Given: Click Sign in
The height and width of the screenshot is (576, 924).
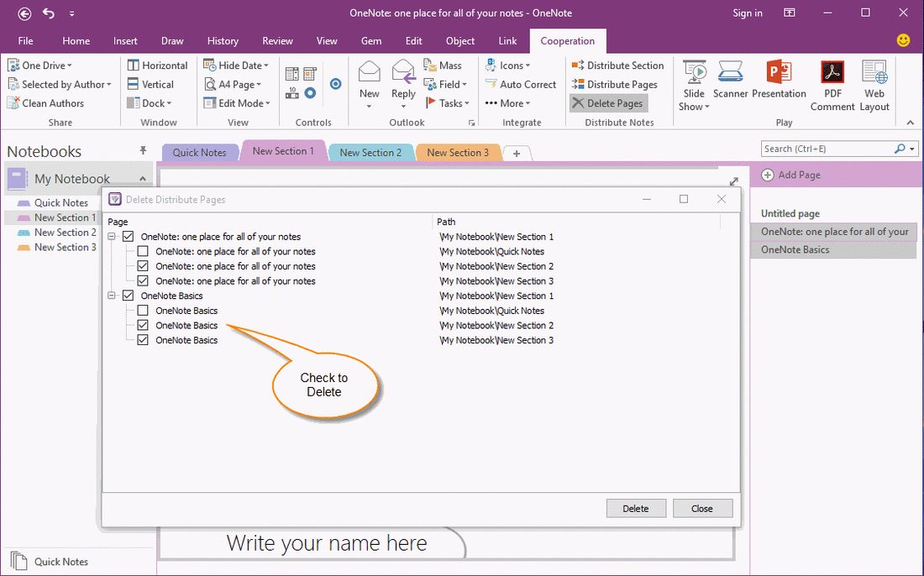Looking at the screenshot, I should tap(748, 13).
